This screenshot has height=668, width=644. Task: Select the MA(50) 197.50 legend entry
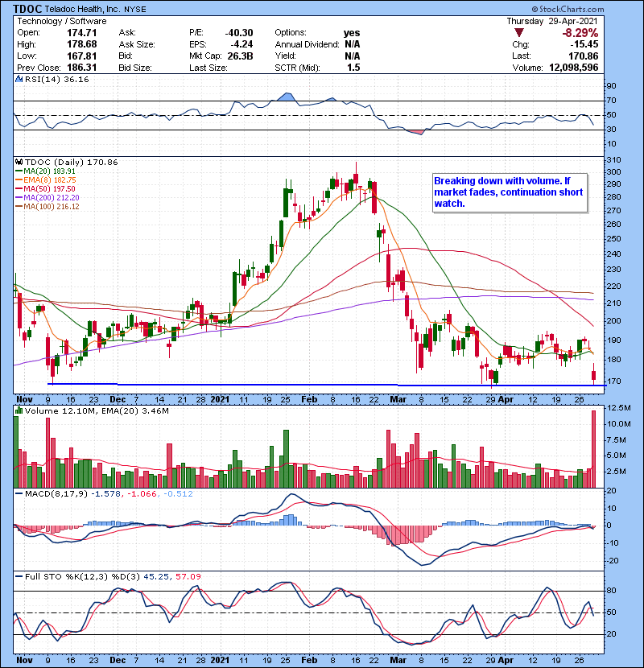pyautogui.click(x=45, y=188)
